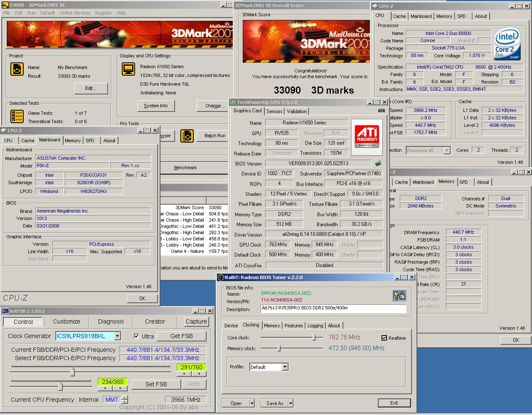
Task: Switch to Validation tab in GPU-Z
Action: pyautogui.click(x=297, y=111)
